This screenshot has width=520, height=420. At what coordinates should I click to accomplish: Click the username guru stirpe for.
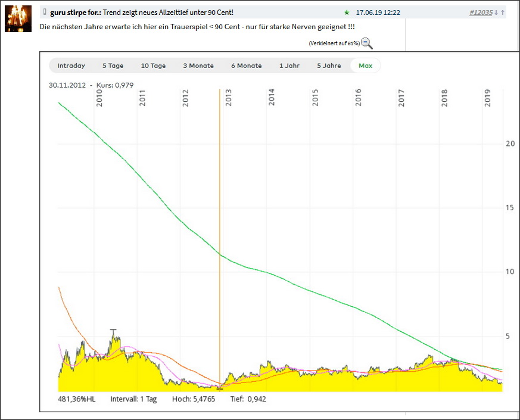pos(74,11)
